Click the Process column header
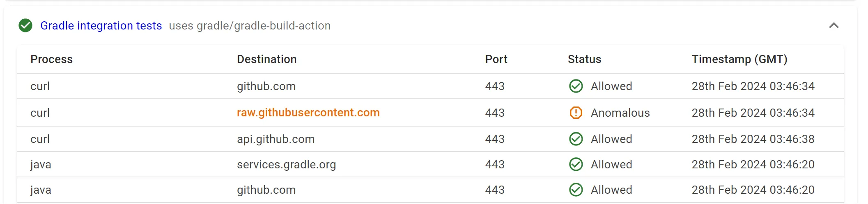Image resolution: width=868 pixels, height=204 pixels. 51,59
